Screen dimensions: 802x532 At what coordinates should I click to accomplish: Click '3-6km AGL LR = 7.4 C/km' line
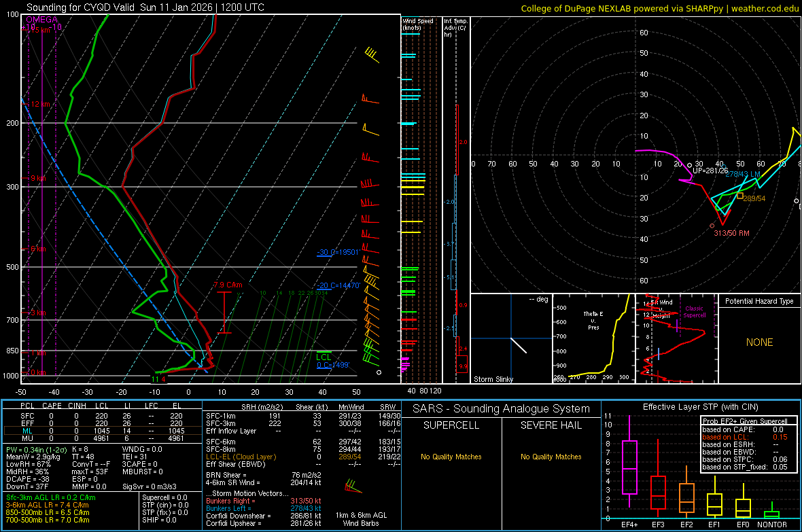(48, 505)
